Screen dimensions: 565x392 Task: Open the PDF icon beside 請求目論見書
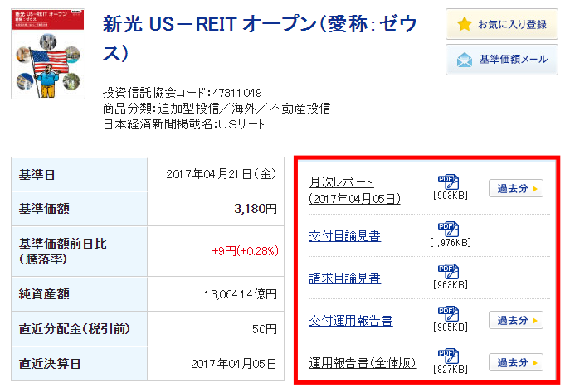click(448, 271)
